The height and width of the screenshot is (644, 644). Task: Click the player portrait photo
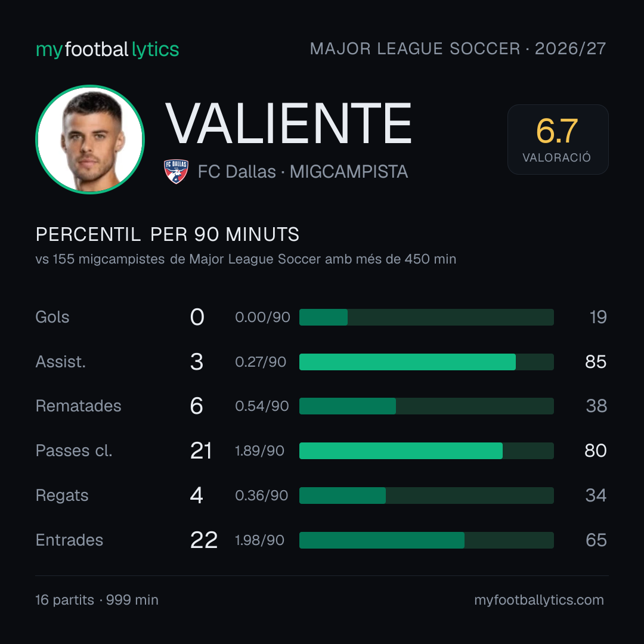(x=90, y=139)
